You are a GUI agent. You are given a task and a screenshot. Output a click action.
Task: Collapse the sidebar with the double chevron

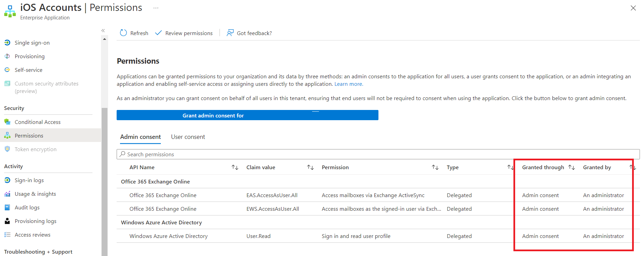coord(103,31)
